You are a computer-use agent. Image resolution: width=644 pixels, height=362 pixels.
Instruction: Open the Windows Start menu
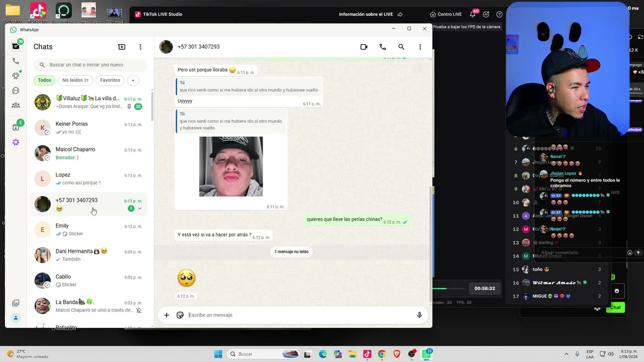point(218,354)
